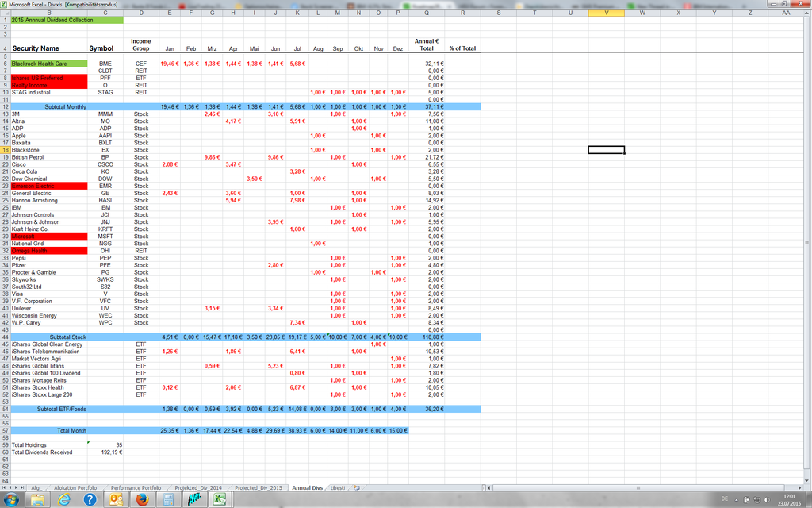Click the next sheet tab arrow

pos(17,488)
